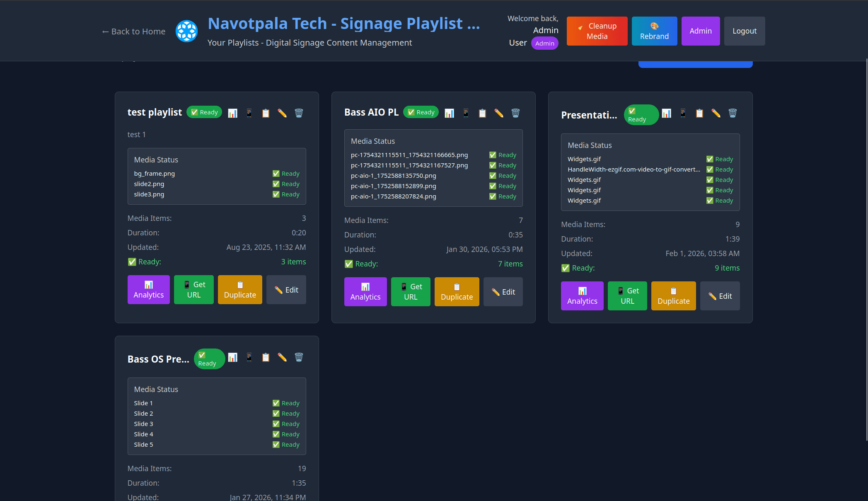Screen dimensions: 868x501
Task: Click the trash icon on test playlist card
Action: point(299,113)
